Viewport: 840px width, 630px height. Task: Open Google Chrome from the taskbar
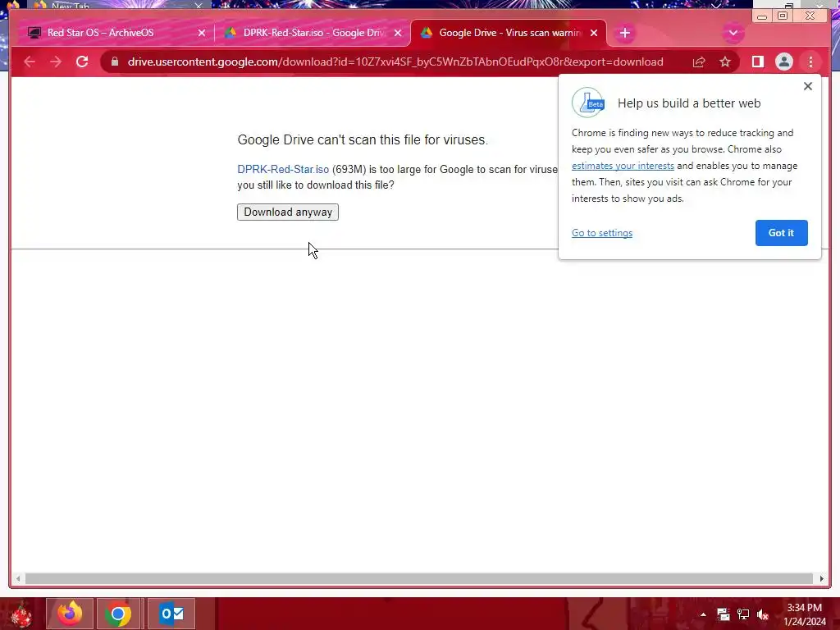click(118, 614)
